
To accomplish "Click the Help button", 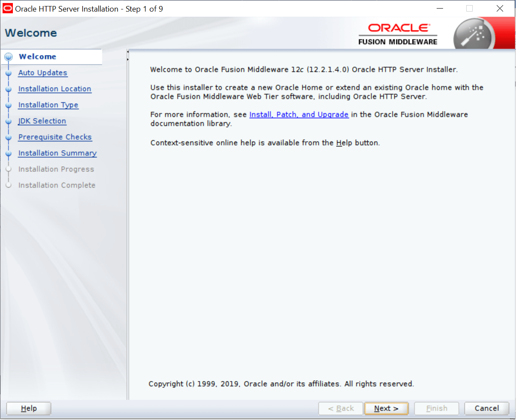I will (28, 408).
